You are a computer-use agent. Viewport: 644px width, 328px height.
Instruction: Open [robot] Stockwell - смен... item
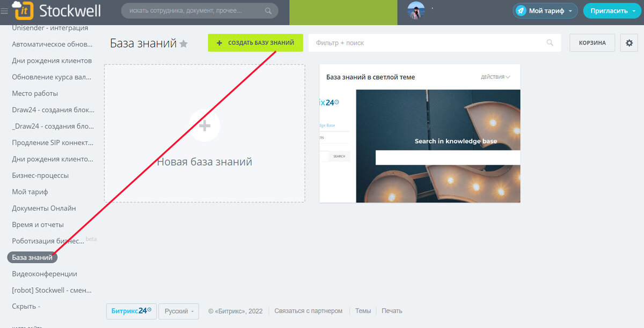52,290
